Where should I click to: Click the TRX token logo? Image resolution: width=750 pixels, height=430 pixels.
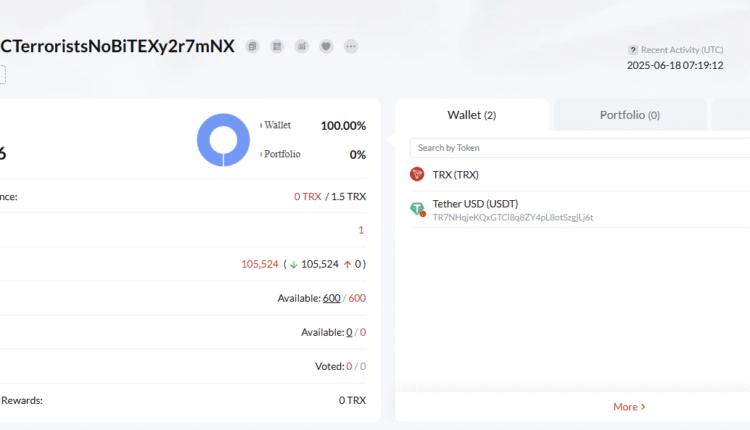(417, 174)
